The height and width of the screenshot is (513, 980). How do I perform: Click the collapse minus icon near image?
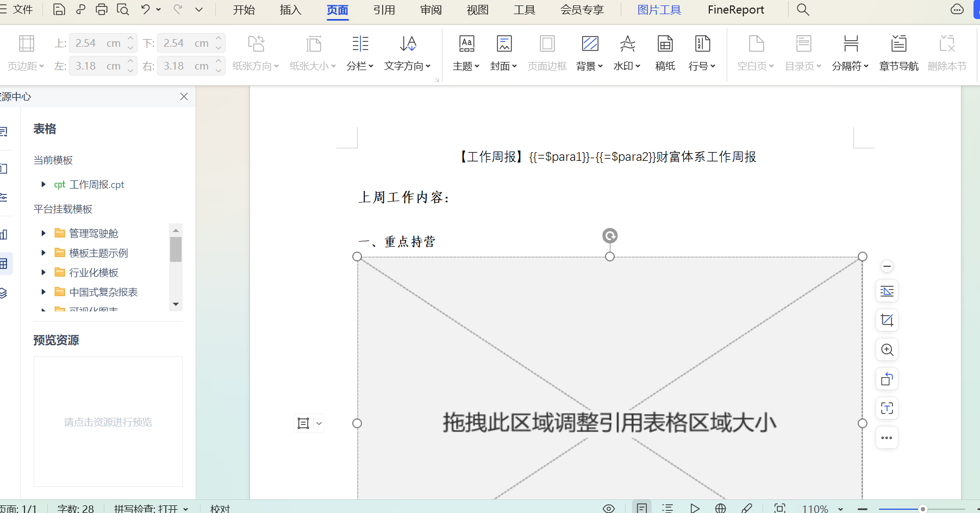tap(887, 266)
